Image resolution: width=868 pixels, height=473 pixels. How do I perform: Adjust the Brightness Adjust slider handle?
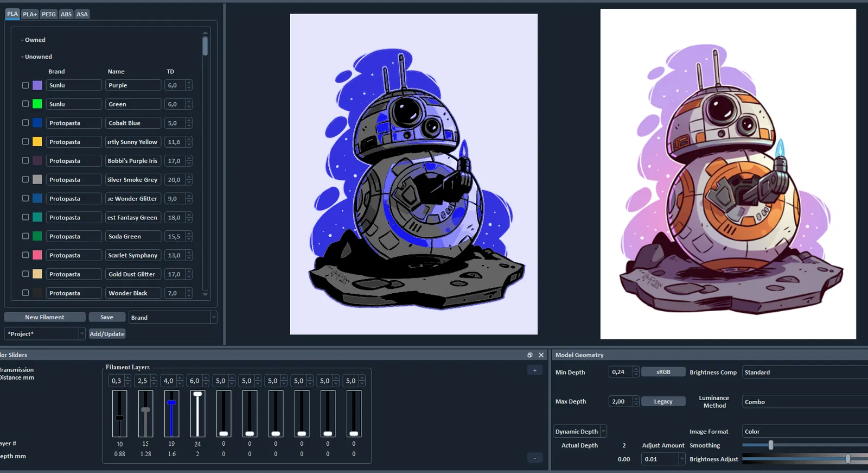point(848,459)
